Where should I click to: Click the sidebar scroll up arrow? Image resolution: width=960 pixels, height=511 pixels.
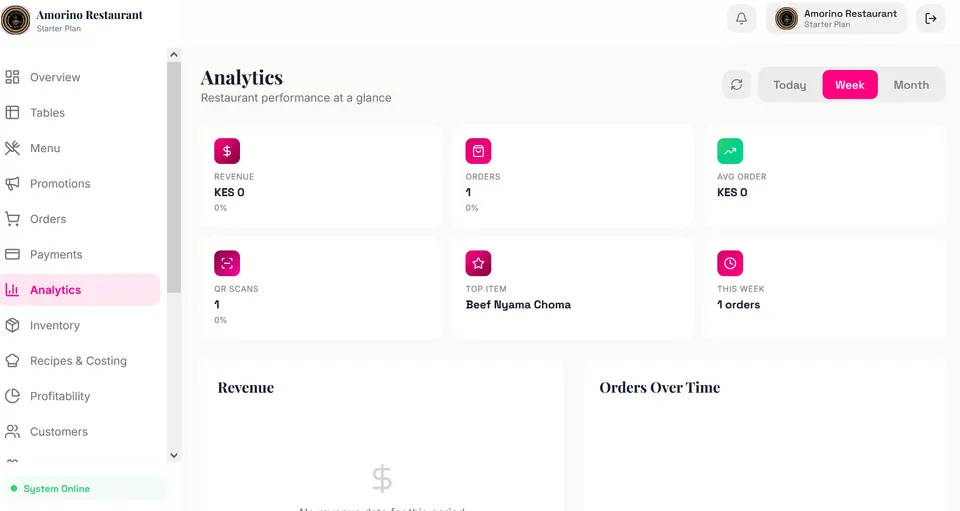[174, 54]
